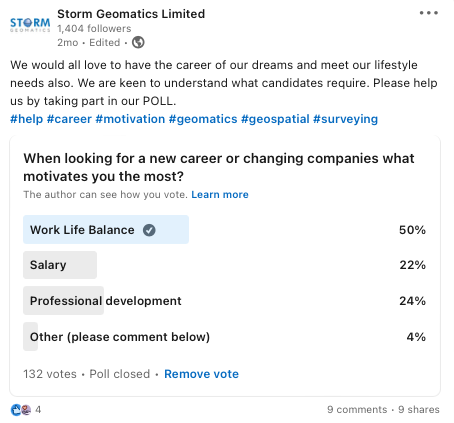Click the Storm Geomatics logo
The height and width of the screenshot is (423, 454).
30,25
